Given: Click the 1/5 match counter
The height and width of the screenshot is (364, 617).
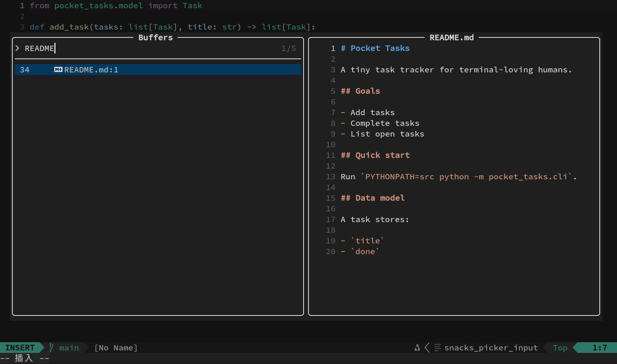Looking at the screenshot, I should pyautogui.click(x=289, y=48).
